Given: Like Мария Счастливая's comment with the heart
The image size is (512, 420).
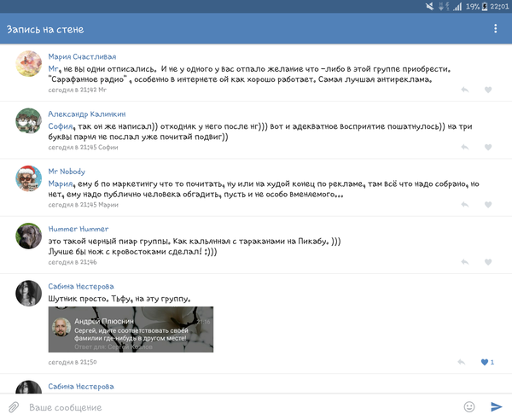Looking at the screenshot, I should 488,90.
